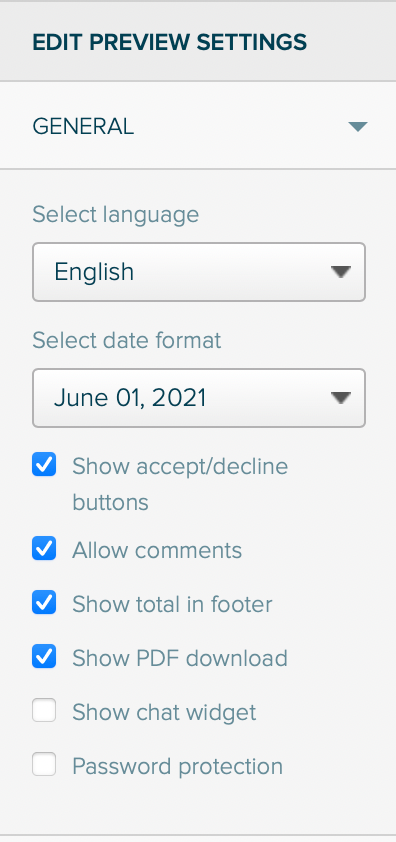Screen dimensions: 396x842
Task: Click the GENERAL section heading text
Action: [x=83, y=127]
